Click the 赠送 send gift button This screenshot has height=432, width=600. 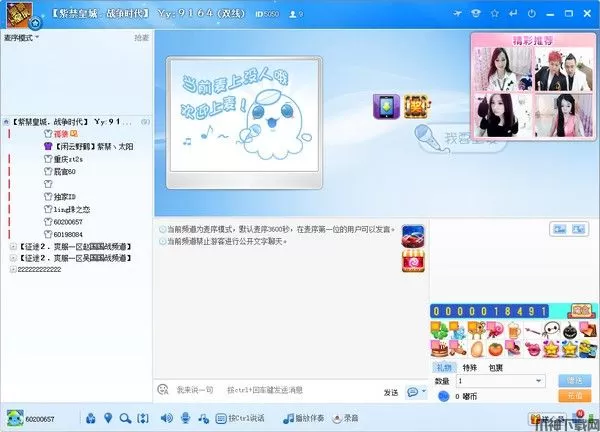pos(574,380)
